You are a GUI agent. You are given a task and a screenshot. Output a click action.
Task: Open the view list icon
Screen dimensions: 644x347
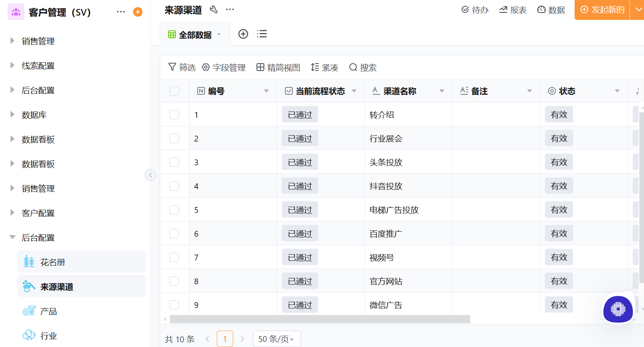click(262, 34)
